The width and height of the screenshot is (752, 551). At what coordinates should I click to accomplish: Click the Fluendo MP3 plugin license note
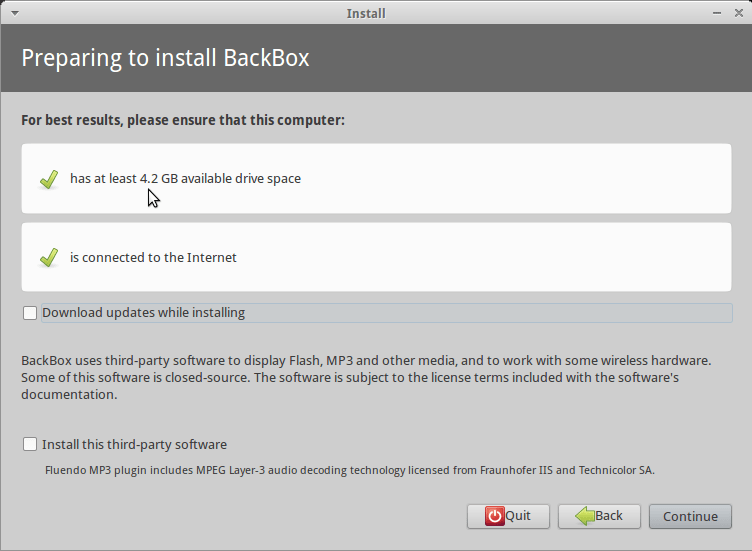[x=350, y=470]
